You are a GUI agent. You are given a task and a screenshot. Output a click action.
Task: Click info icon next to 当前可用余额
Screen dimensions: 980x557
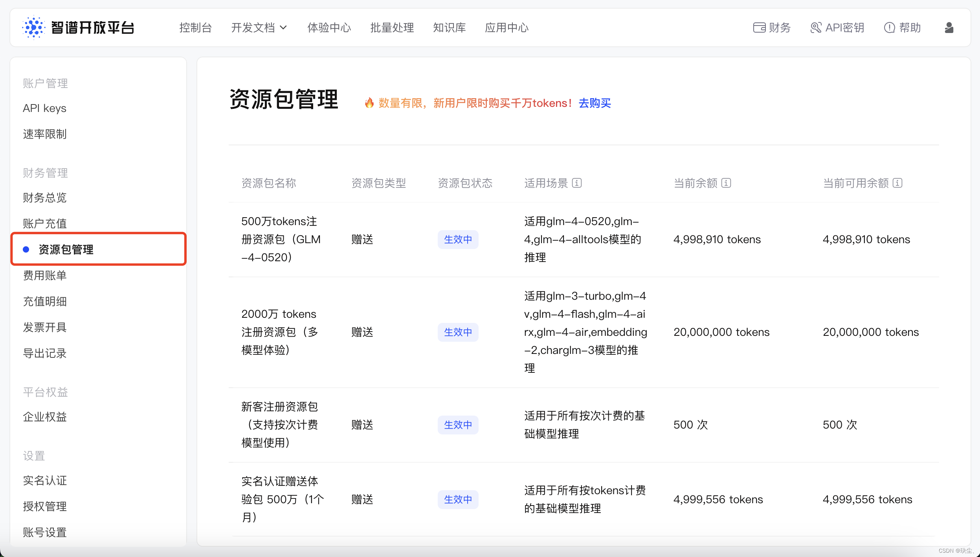click(x=897, y=183)
